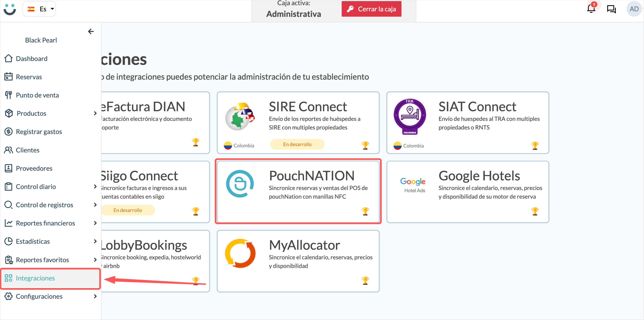Click the Configuraciones gear icon

point(8,296)
